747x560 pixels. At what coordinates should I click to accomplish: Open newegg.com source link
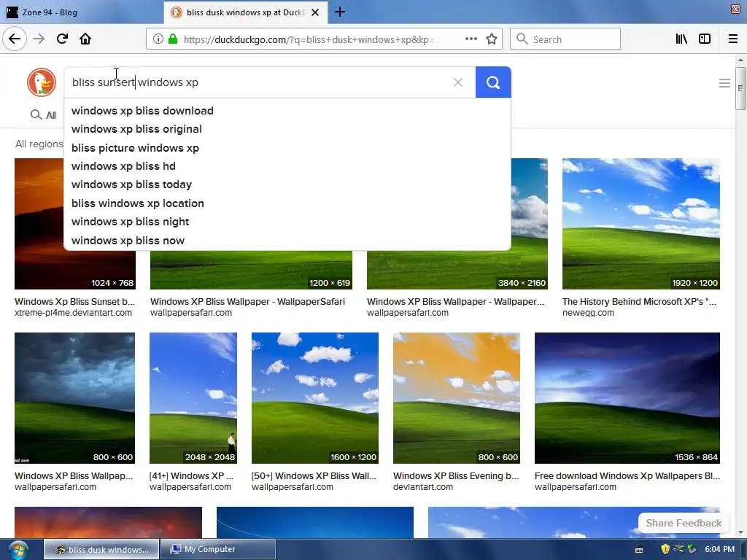(x=588, y=313)
